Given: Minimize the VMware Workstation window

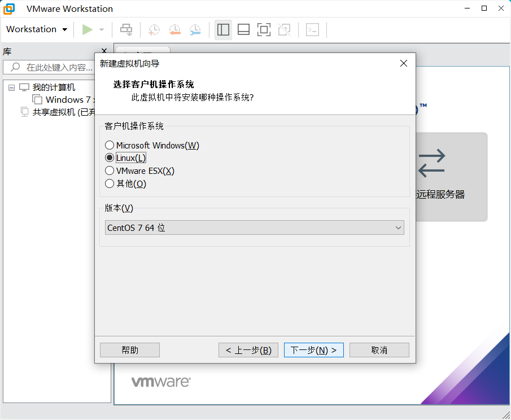Looking at the screenshot, I should [468, 8].
